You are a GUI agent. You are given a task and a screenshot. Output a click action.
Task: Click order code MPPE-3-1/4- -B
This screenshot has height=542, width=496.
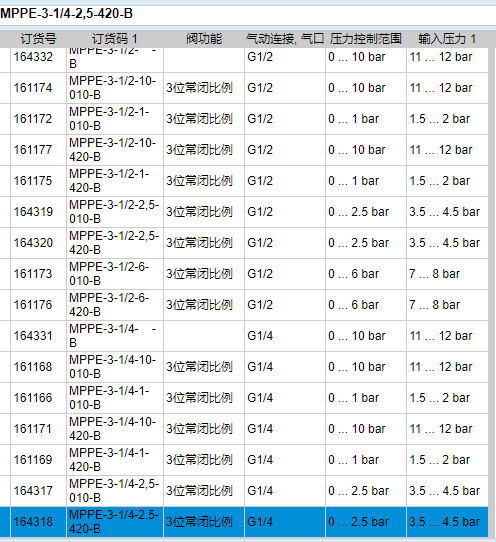(x=113, y=336)
